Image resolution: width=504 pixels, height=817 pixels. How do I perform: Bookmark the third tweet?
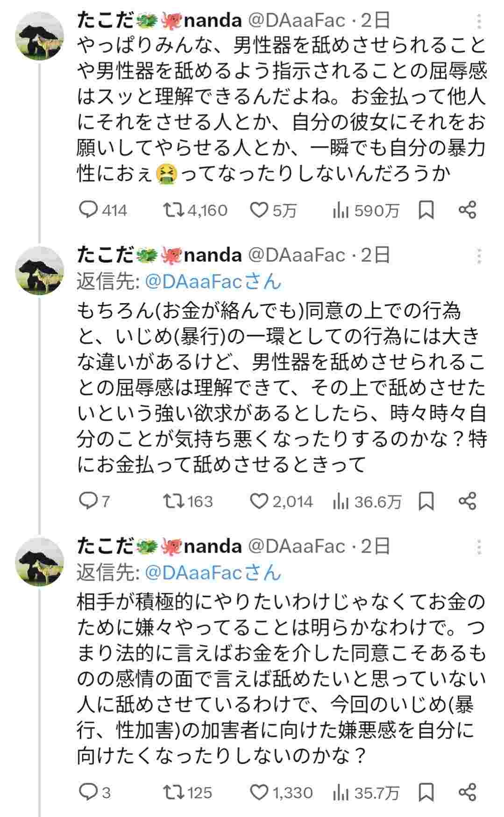pyautogui.click(x=426, y=792)
